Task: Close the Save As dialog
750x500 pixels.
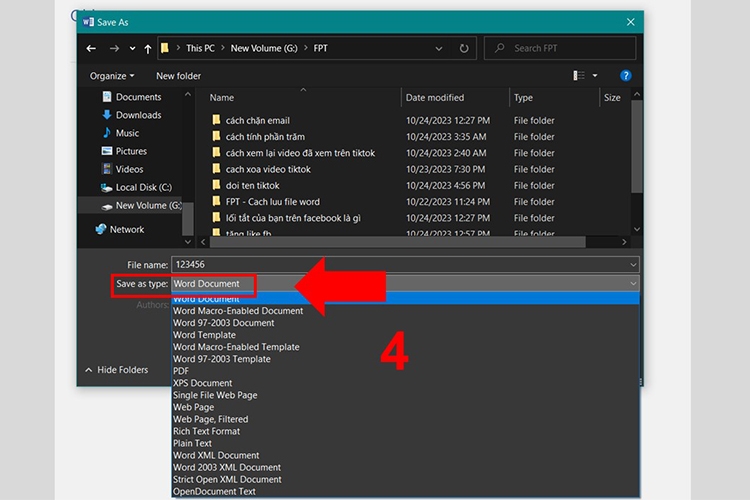Action: point(630,22)
